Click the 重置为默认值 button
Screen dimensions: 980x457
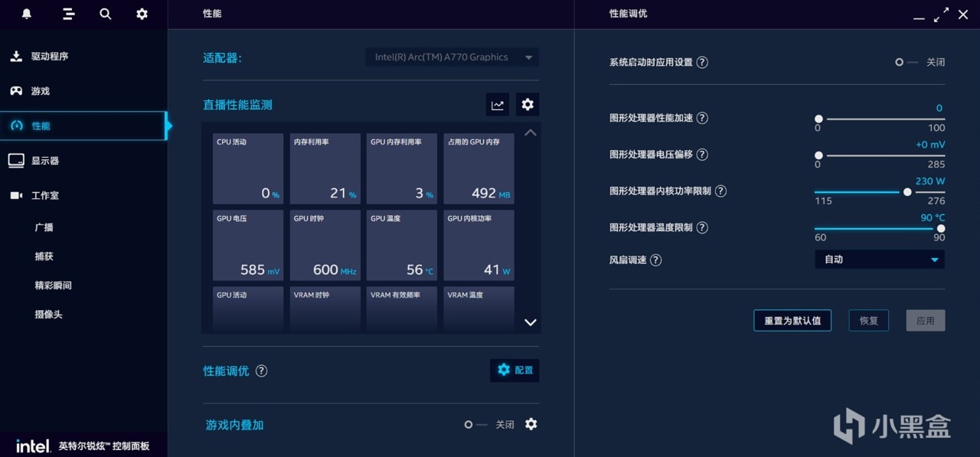click(x=792, y=321)
